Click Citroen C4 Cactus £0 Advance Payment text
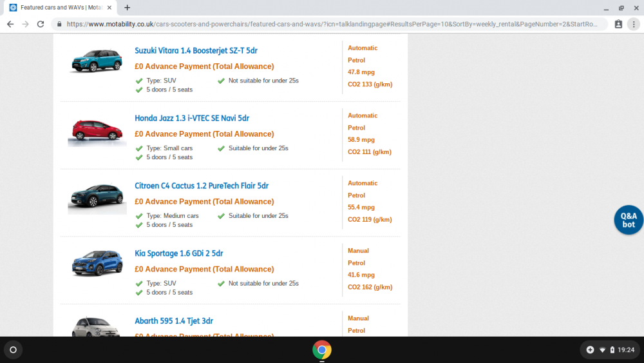This screenshot has width=644, height=363. point(204,201)
